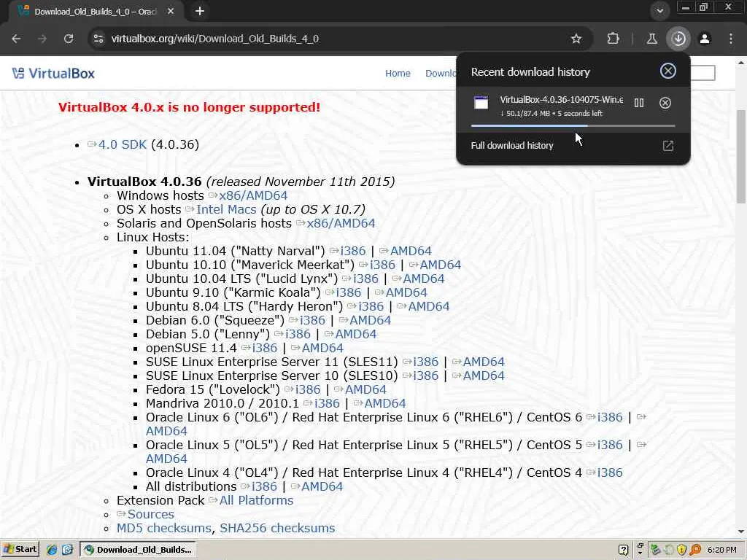747x560 pixels.
Task: Open the Sources link
Action: click(150, 514)
